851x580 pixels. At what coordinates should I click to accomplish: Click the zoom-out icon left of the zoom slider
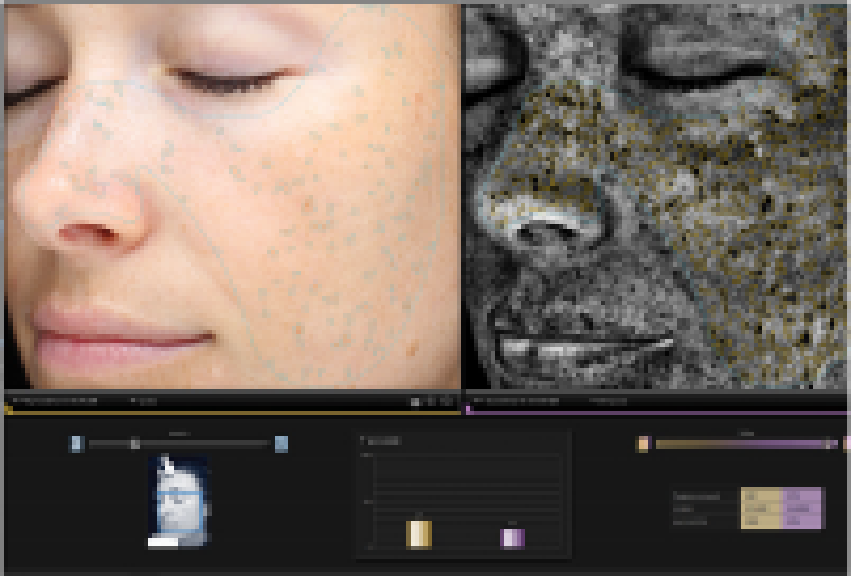pos(76,444)
